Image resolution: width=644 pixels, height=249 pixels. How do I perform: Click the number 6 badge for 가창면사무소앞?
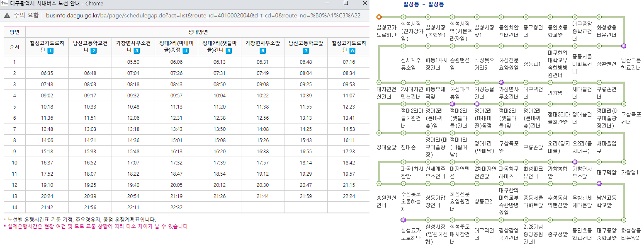coord(262,51)
